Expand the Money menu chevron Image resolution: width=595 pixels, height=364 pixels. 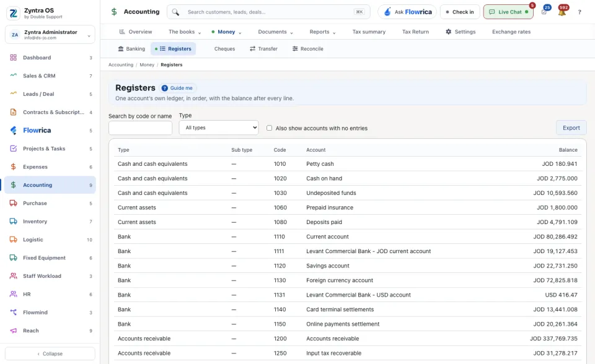click(240, 33)
